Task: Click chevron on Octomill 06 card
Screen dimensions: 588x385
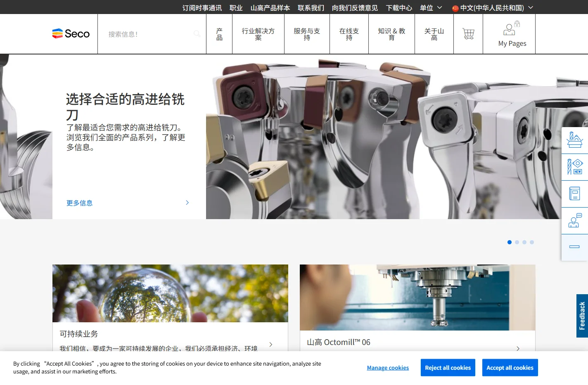Action: tap(518, 349)
